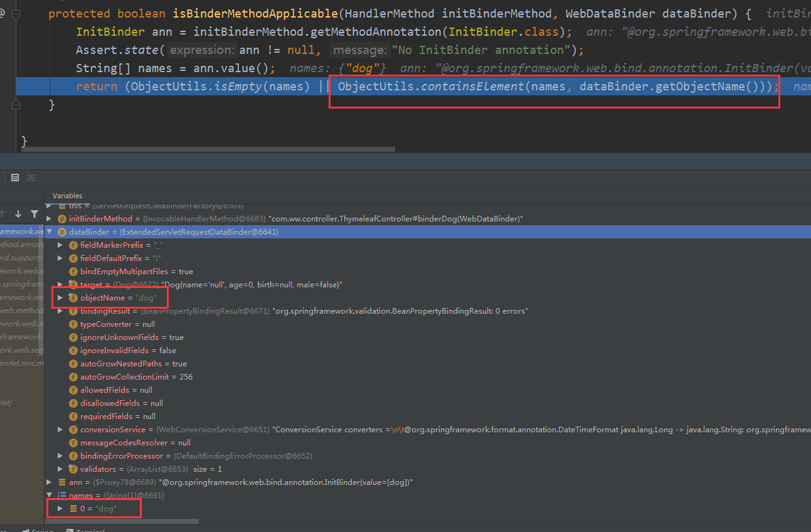
Task: Select the bindingResult variable row
Action: [427, 311]
